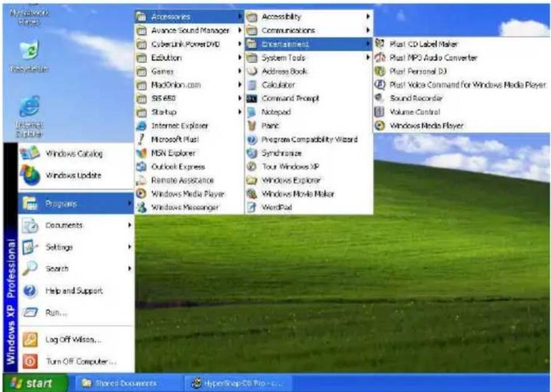The image size is (551, 392).
Task: Open the Paint icon
Action: (x=252, y=126)
